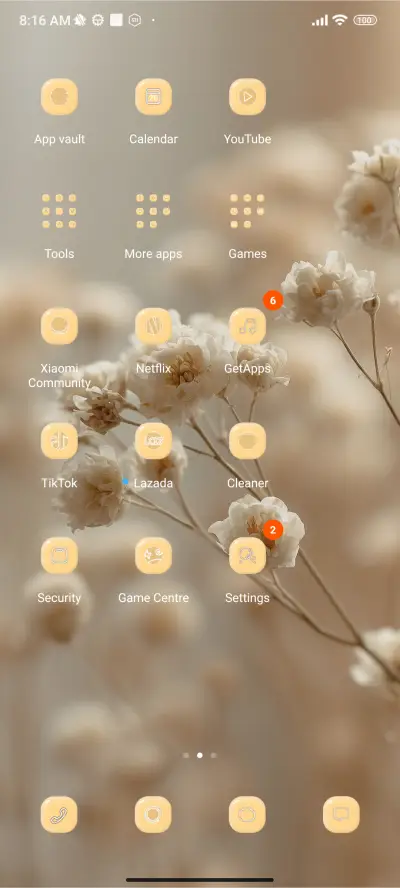Open Settings with the 2 badge
The width and height of the screenshot is (400, 888).
click(x=248, y=556)
